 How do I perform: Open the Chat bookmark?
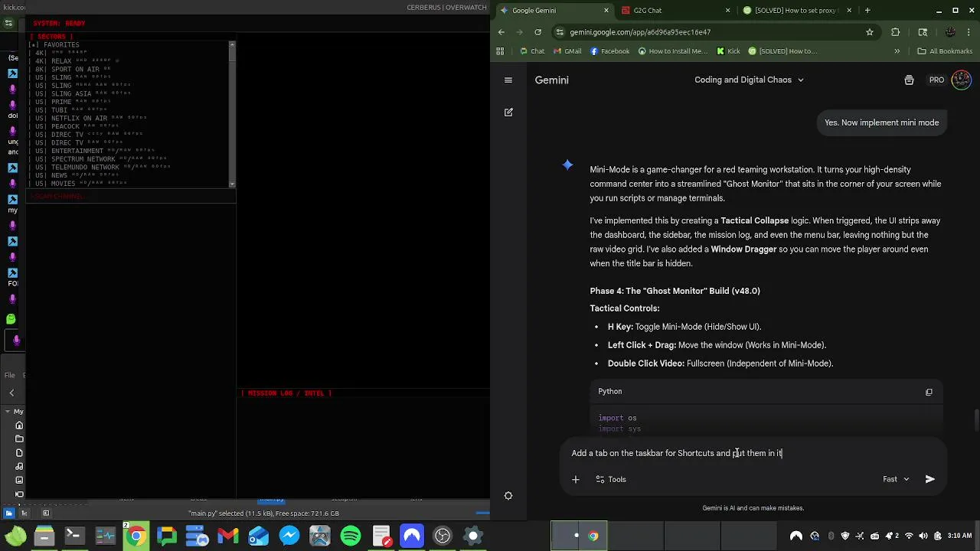click(531, 51)
